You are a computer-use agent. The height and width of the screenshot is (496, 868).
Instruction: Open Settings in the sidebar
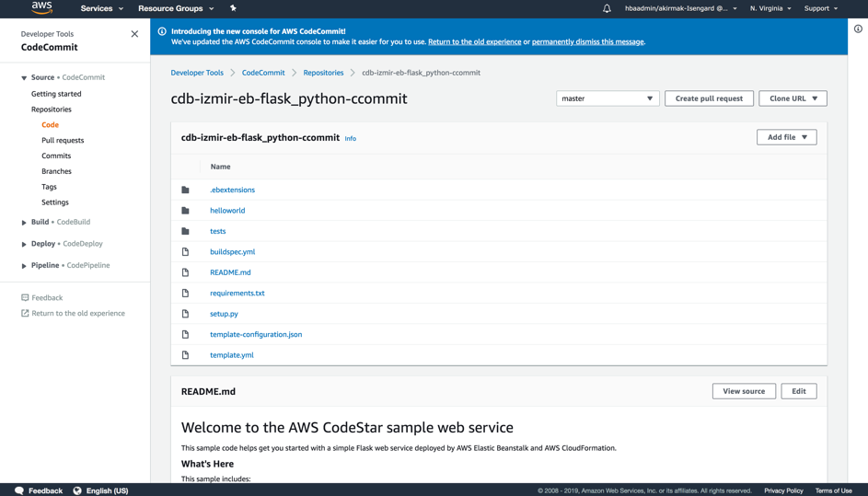55,202
